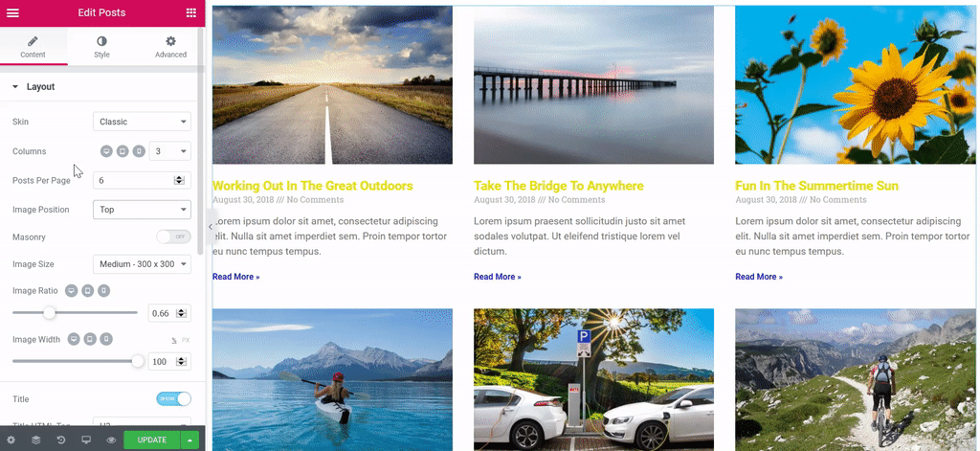Viewport: 980px width, 451px height.
Task: Click the green UPDATE button
Action: (x=152, y=440)
